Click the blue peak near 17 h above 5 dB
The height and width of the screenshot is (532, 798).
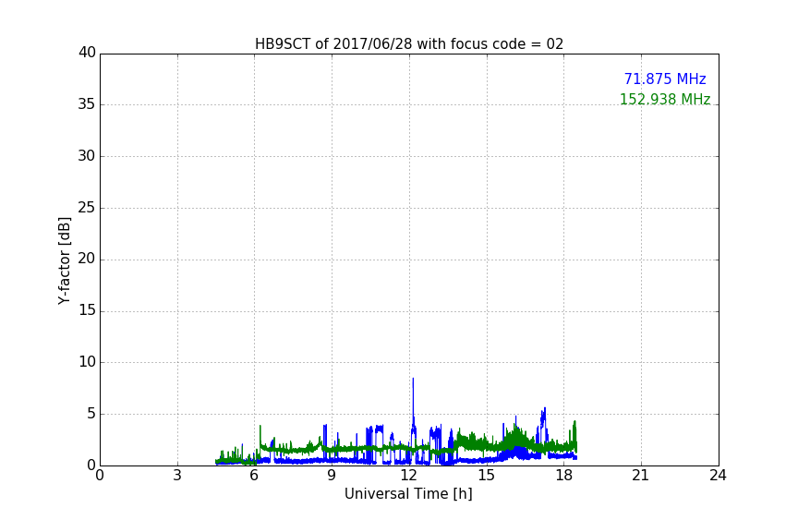(x=545, y=409)
